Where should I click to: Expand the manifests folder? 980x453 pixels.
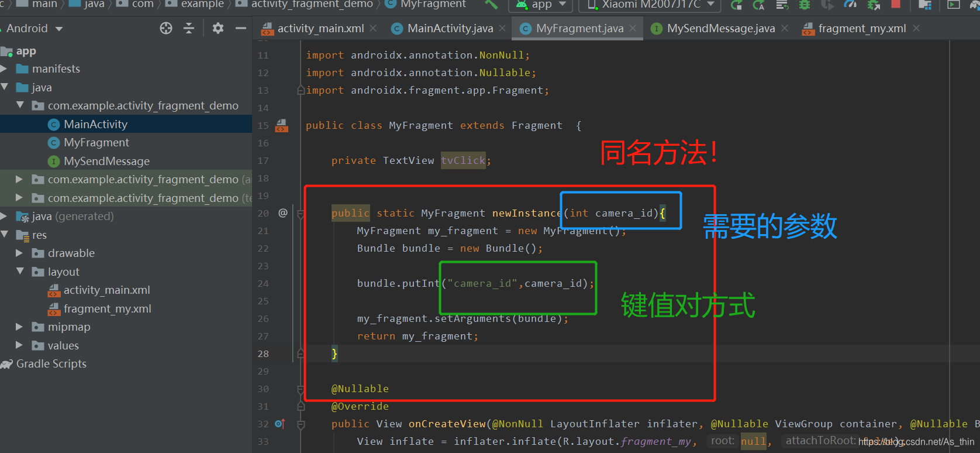(x=4, y=68)
